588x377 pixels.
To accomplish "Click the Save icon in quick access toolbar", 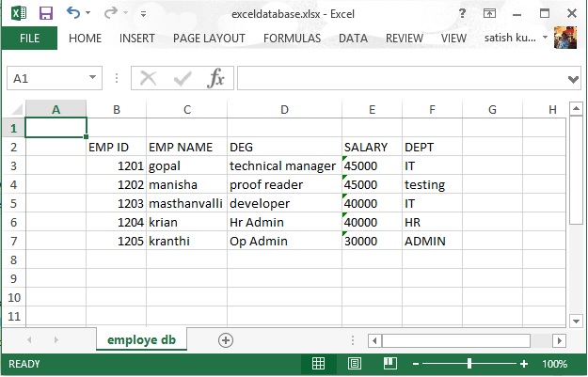I will coord(46,14).
